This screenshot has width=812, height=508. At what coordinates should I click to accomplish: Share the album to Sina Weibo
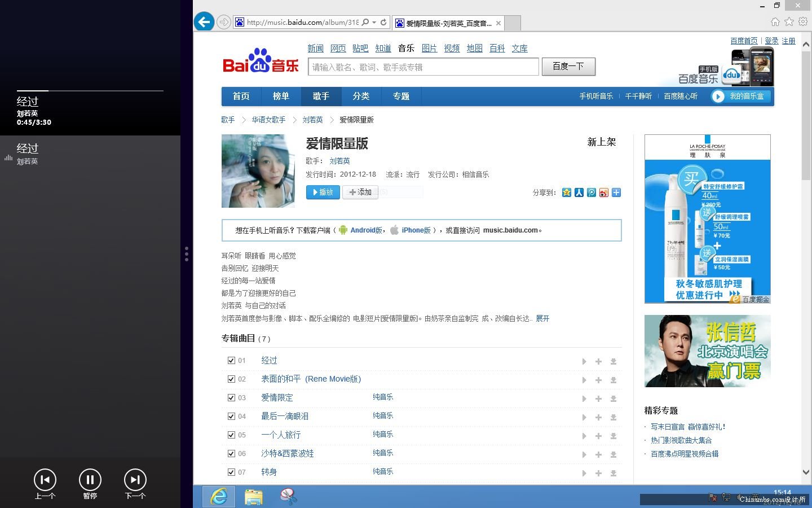click(x=603, y=192)
